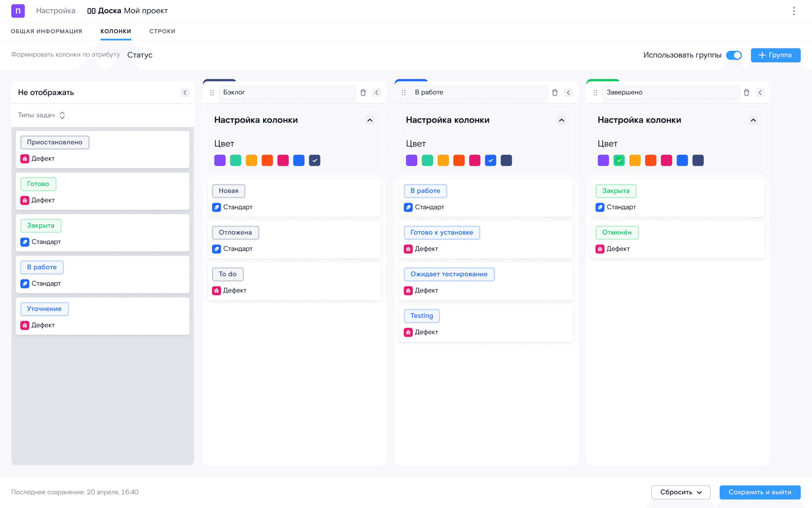The width and height of the screenshot is (812, 508).
Task: Add a new group with Группа button
Action: point(775,55)
